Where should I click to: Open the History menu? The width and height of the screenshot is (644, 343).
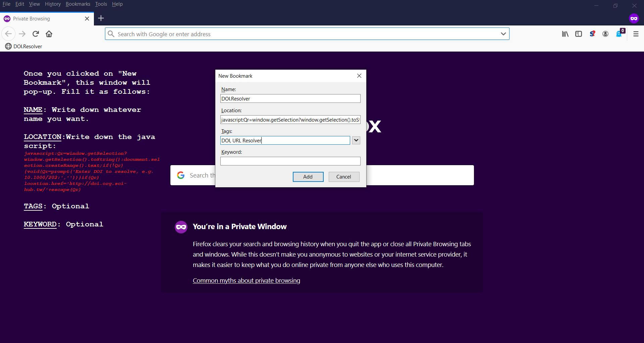(x=53, y=4)
